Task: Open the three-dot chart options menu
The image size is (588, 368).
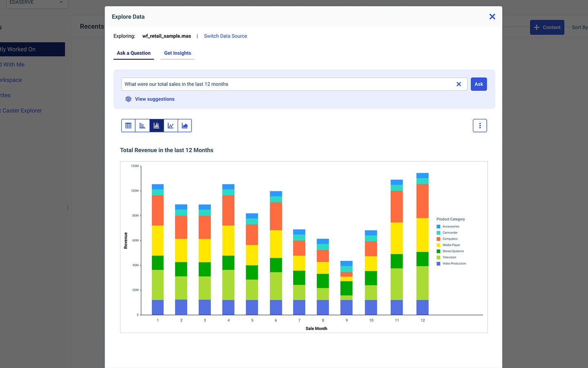Action: pos(480,126)
